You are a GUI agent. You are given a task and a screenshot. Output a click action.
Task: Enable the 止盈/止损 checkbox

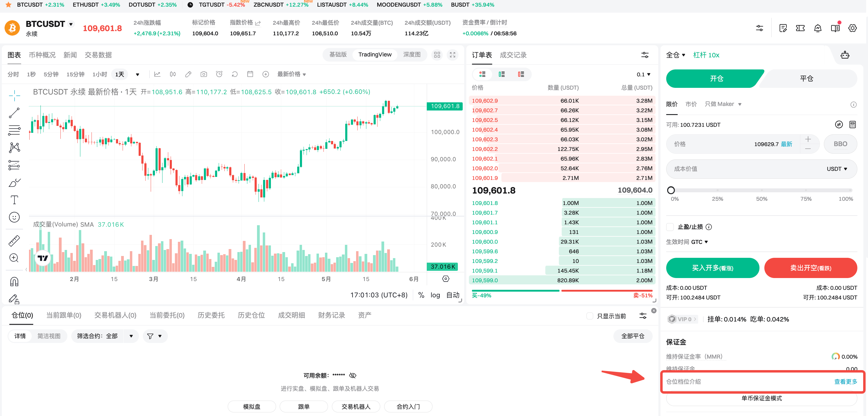670,227
